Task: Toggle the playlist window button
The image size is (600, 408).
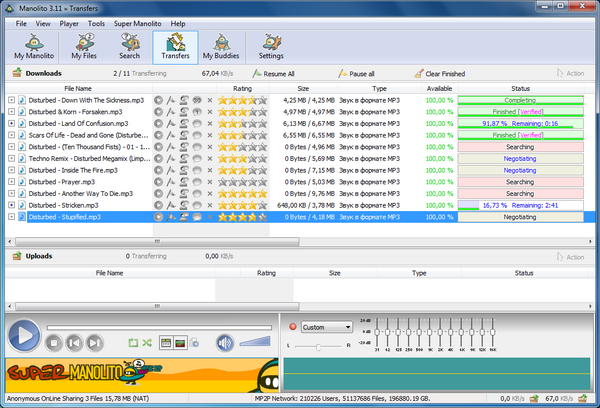Action: [166, 343]
